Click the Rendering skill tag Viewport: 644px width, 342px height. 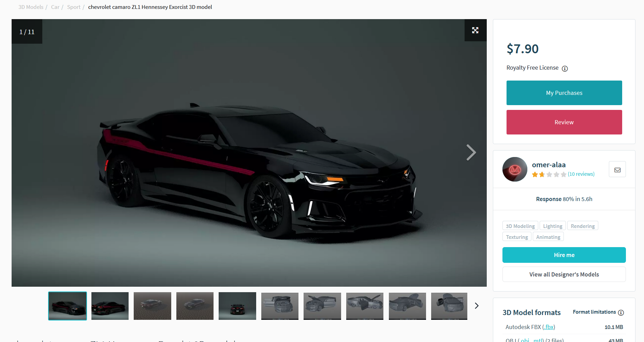coord(582,226)
